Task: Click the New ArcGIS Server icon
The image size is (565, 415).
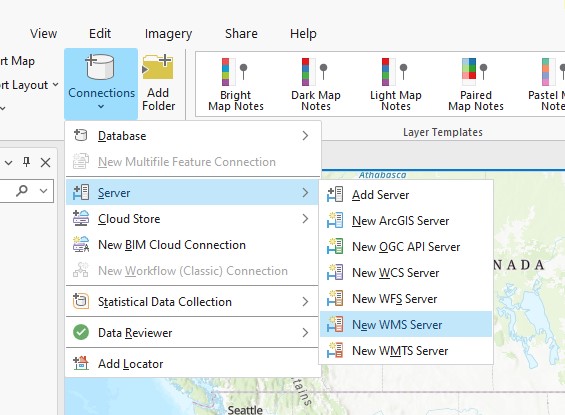Action: [335, 220]
